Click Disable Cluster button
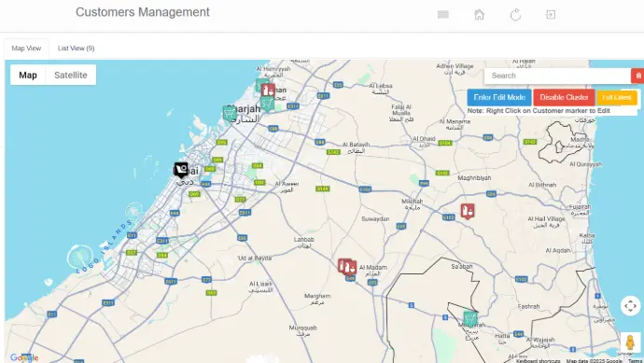 pyautogui.click(x=564, y=97)
